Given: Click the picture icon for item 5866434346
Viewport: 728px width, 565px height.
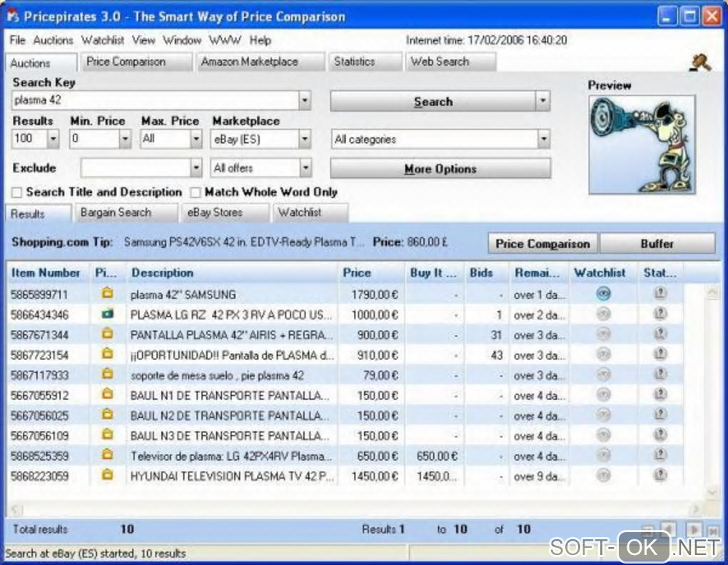Looking at the screenshot, I should [107, 314].
